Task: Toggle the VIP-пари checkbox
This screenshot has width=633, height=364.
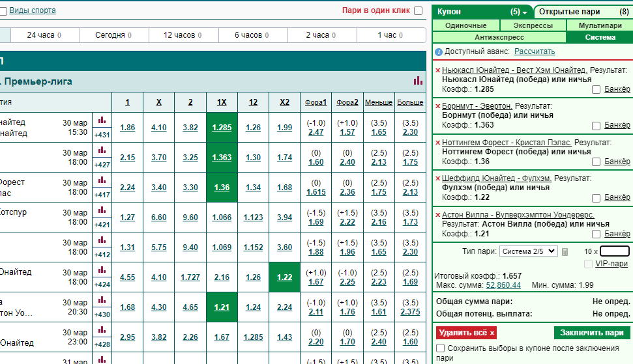Action: [x=588, y=264]
